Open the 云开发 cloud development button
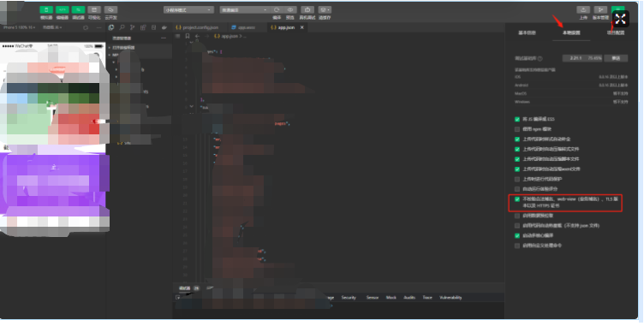The height and width of the screenshot is (326, 644). pyautogui.click(x=110, y=9)
